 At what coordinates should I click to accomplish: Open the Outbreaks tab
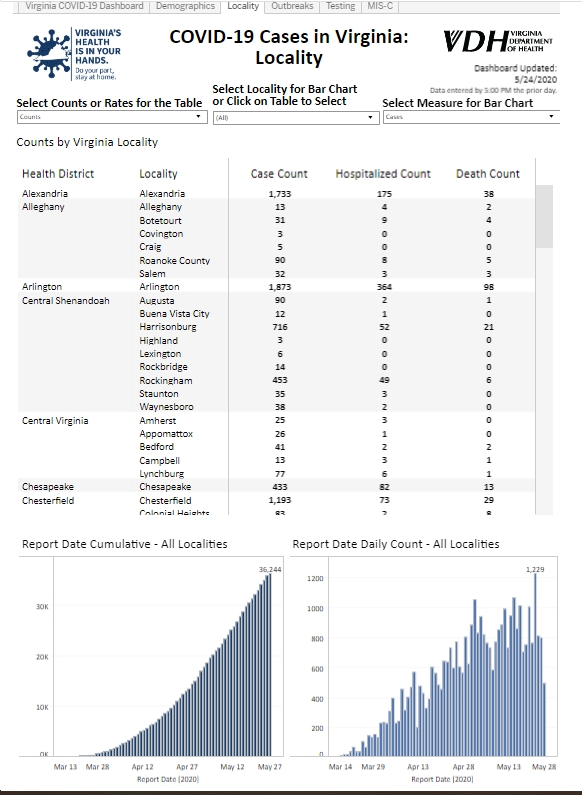tap(292, 6)
